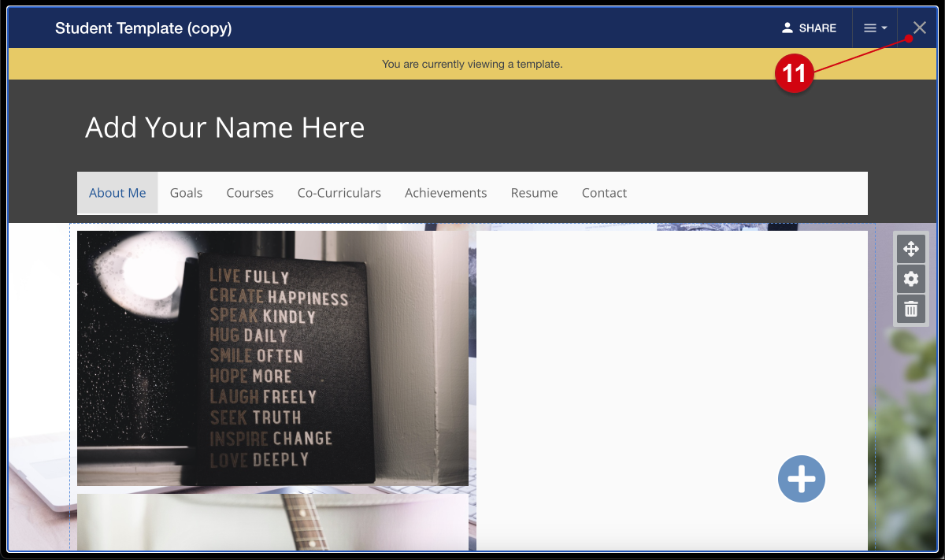The width and height of the screenshot is (945, 560).
Task: Open the hamburger menu dropdown
Action: coord(875,28)
